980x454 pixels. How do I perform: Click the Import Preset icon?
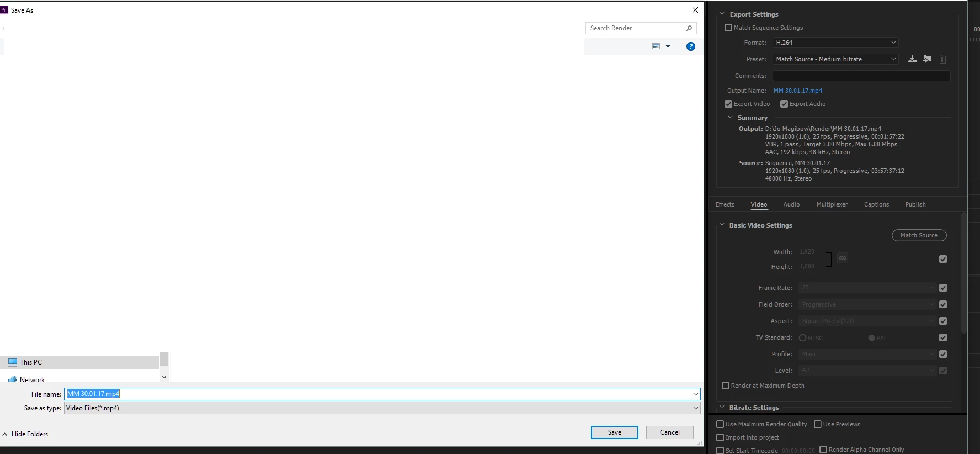coord(928,59)
